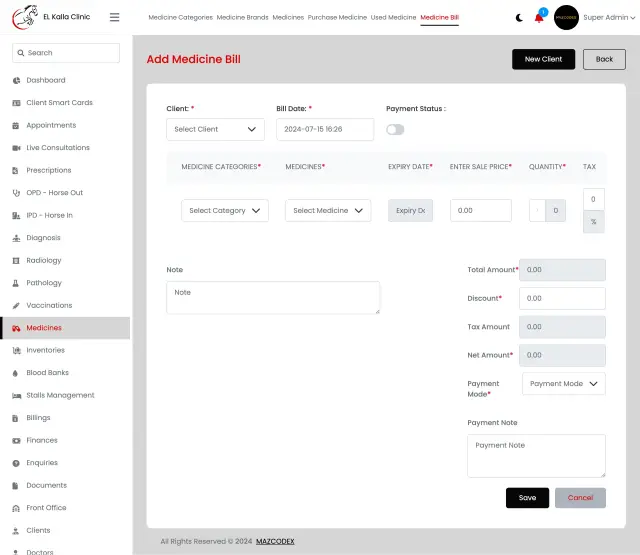Expand the Super Admin user menu
640x555 pixels.
(609, 18)
